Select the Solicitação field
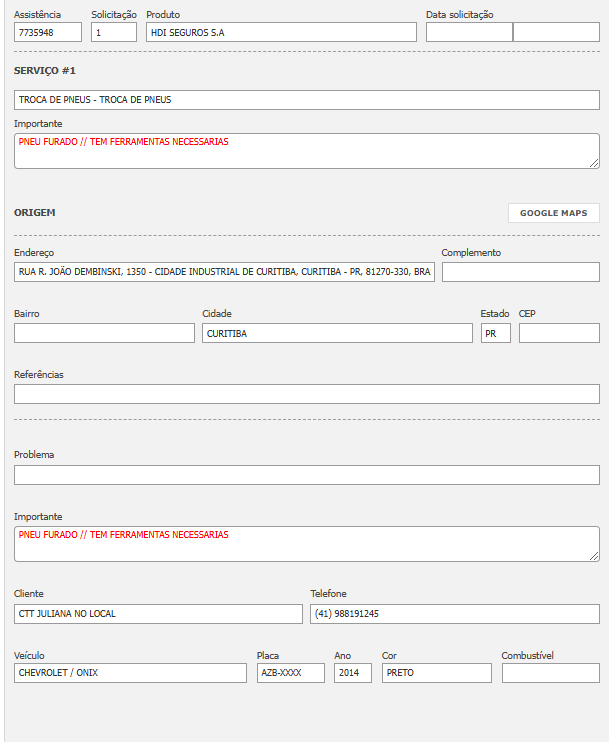The width and height of the screenshot is (609, 742). [113, 32]
